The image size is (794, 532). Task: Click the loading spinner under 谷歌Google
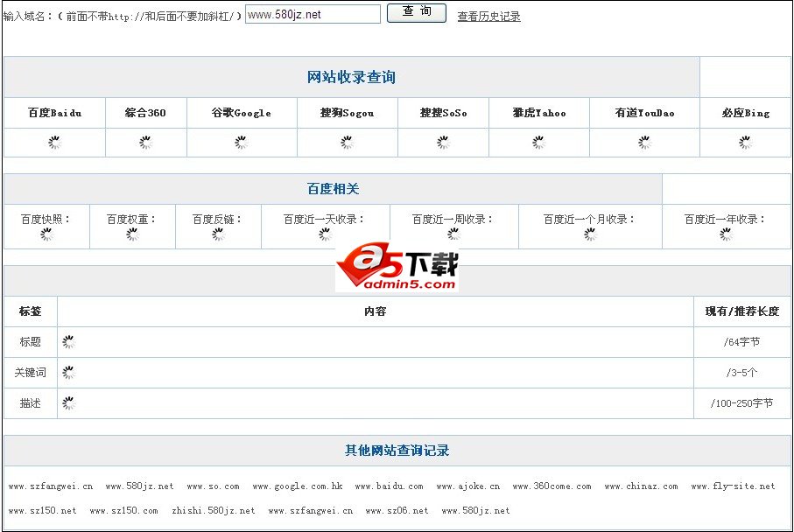pos(242,143)
